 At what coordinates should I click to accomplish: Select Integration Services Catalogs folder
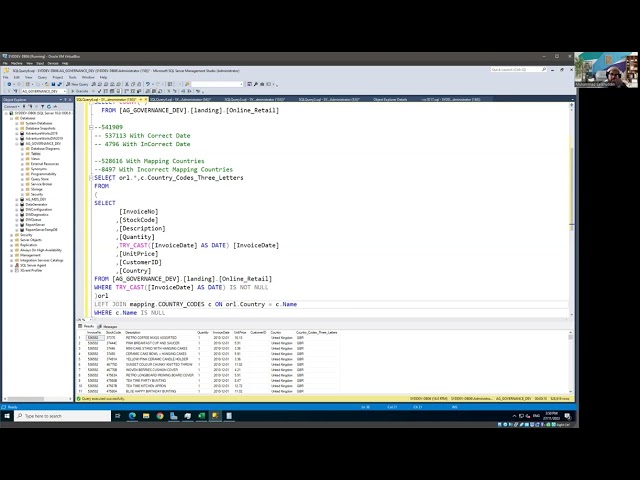tap(42, 260)
